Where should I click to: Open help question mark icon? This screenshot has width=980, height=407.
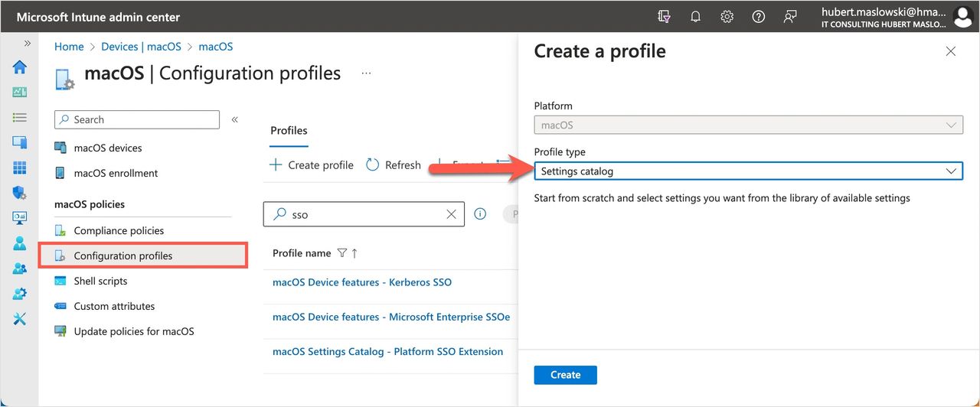pyautogui.click(x=758, y=17)
